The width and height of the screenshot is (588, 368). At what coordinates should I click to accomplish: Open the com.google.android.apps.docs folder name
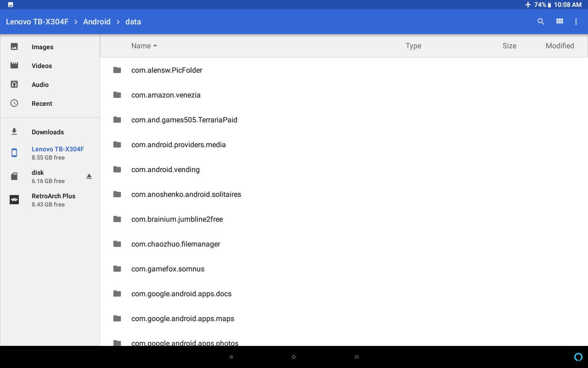click(x=181, y=293)
